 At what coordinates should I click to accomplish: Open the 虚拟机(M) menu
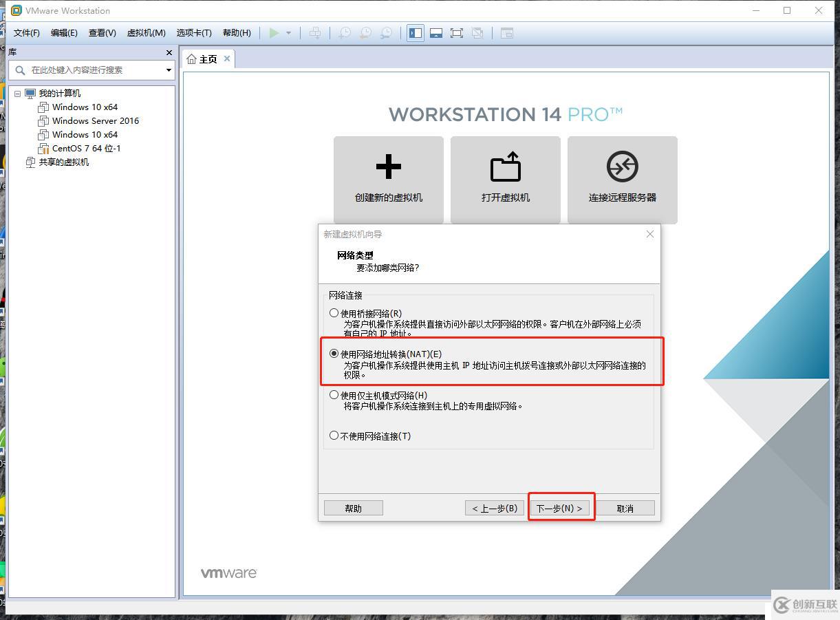147,33
